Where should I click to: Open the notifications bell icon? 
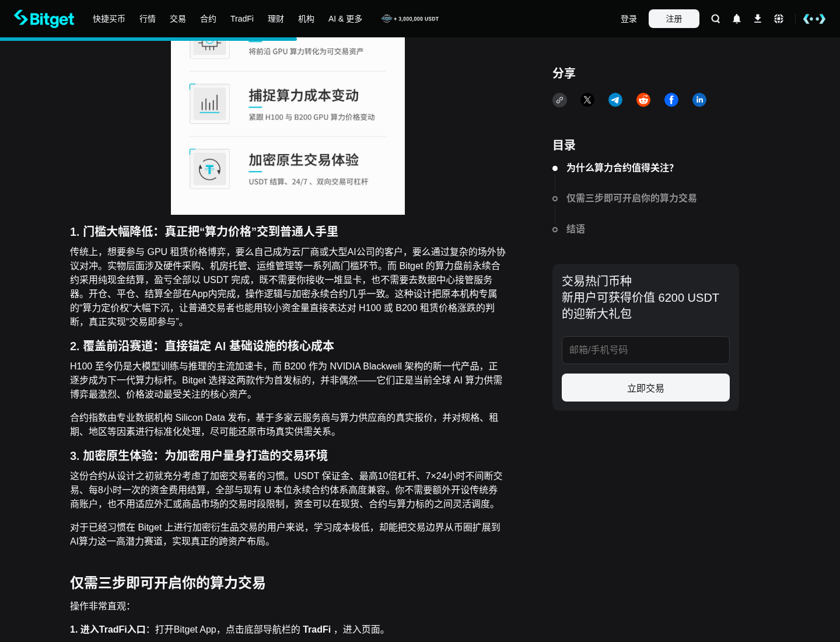pyautogui.click(x=737, y=19)
